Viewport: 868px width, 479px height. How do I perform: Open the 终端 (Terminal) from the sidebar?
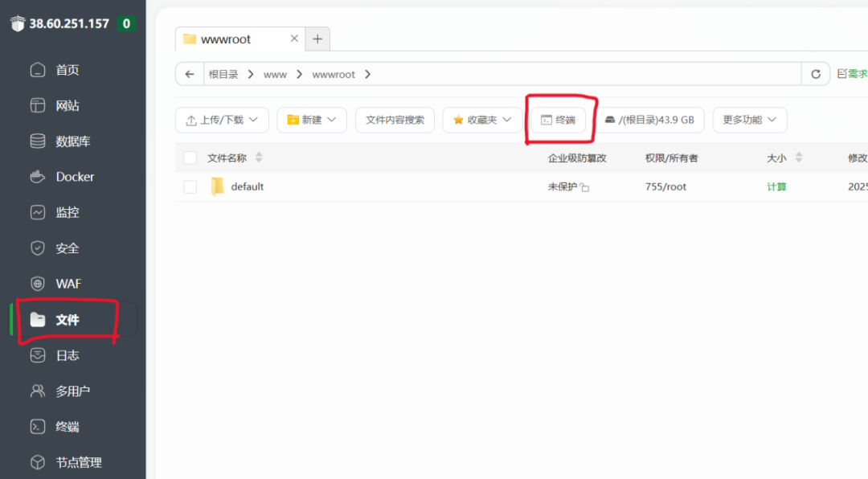tap(68, 426)
